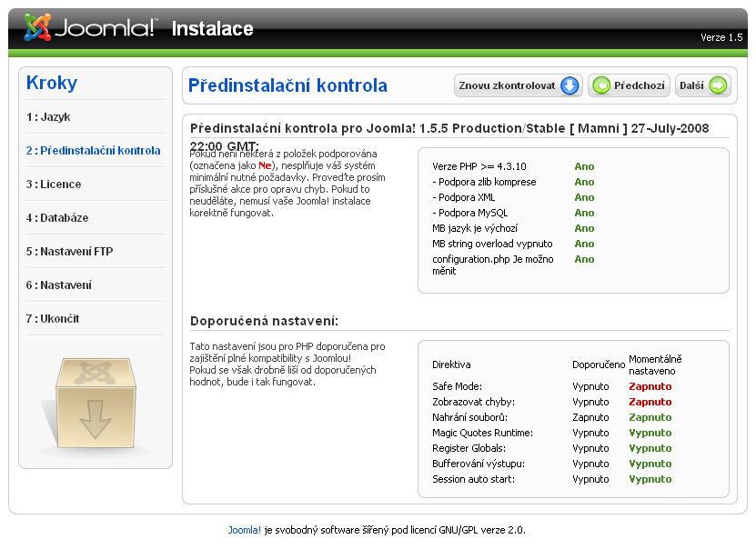Select step 3: Licence
The width and height of the screenshot is (756, 549).
54,185
